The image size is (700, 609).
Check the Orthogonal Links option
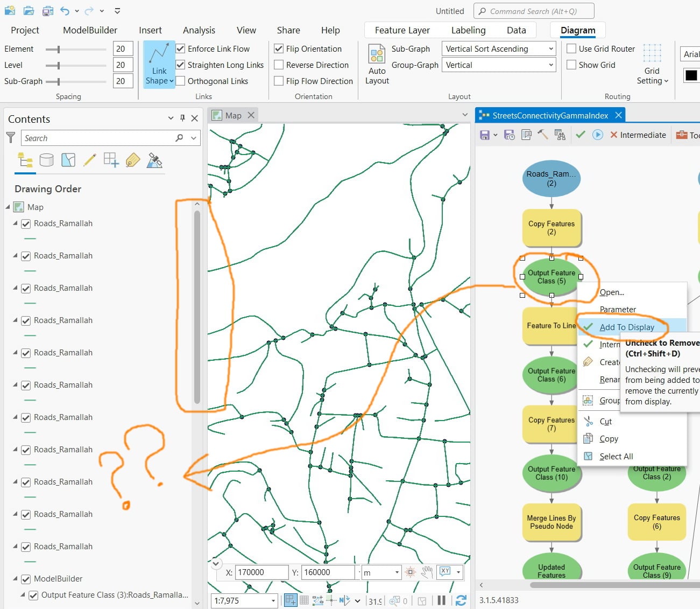click(181, 81)
